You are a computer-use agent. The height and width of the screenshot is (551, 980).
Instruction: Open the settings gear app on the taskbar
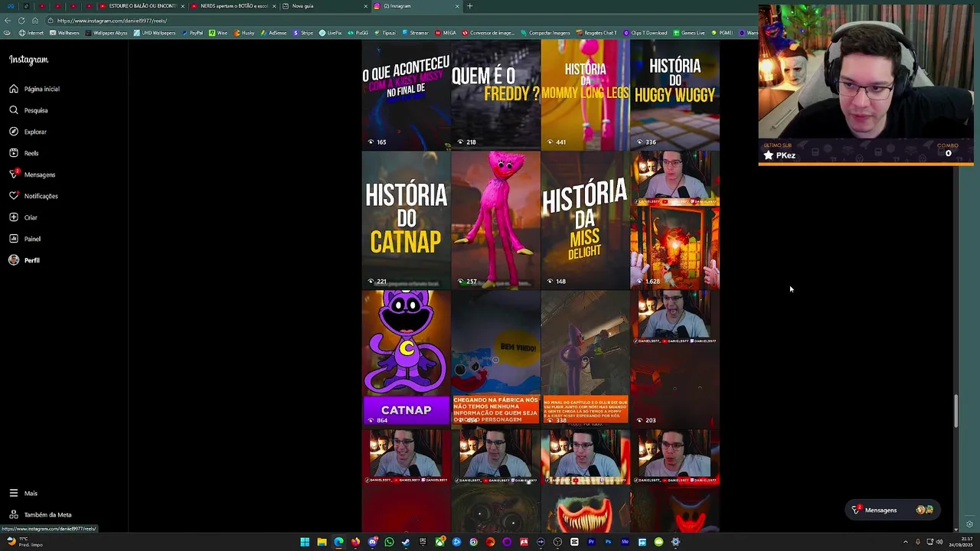[675, 542]
